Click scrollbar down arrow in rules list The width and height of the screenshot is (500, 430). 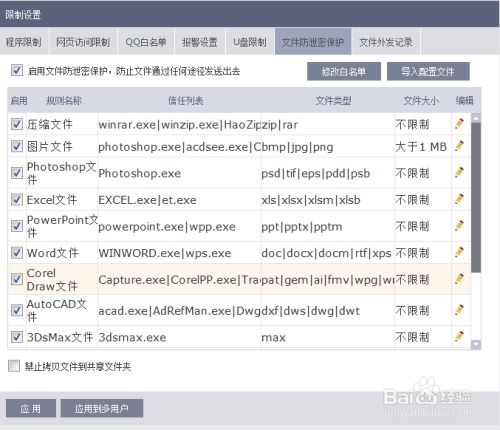(x=476, y=344)
